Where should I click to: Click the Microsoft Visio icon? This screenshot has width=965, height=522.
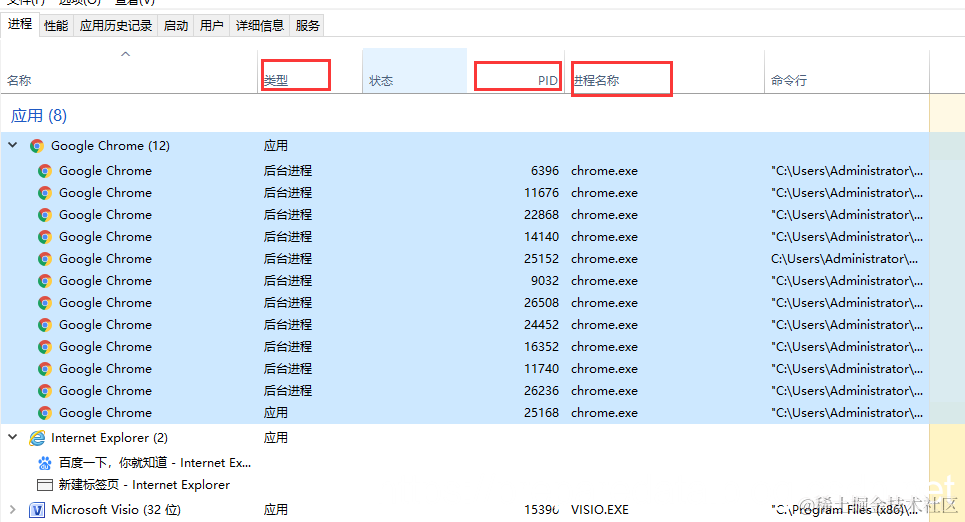click(x=37, y=510)
